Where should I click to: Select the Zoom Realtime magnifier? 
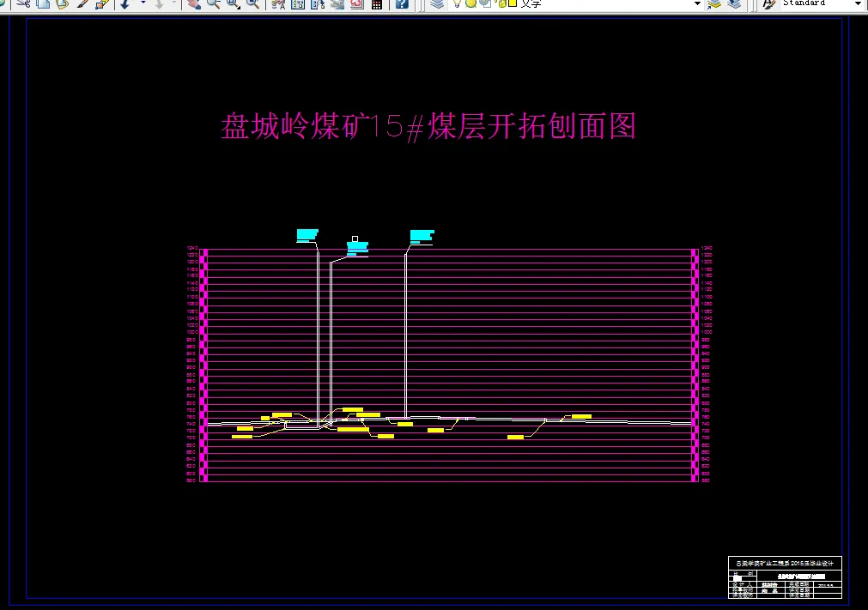(x=213, y=3)
